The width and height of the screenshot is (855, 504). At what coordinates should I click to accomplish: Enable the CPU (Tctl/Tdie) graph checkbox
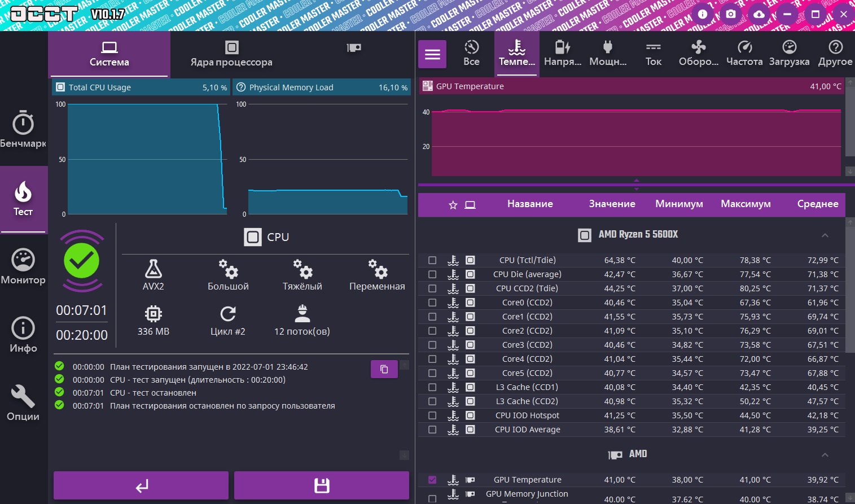tap(432, 260)
